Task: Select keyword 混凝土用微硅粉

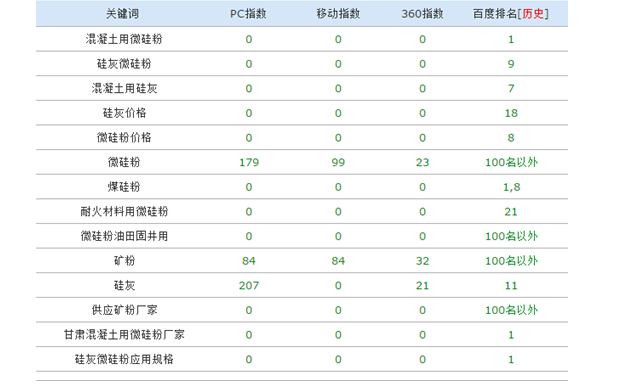Action: click(124, 39)
